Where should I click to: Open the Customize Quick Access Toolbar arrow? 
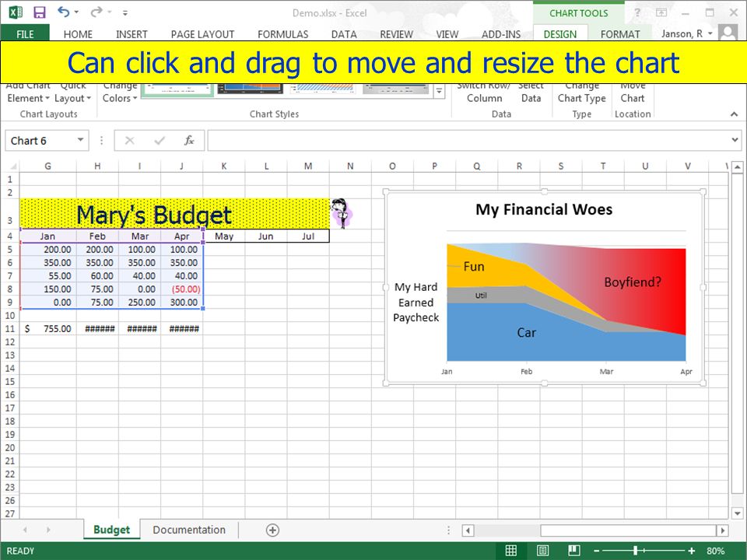pos(124,13)
